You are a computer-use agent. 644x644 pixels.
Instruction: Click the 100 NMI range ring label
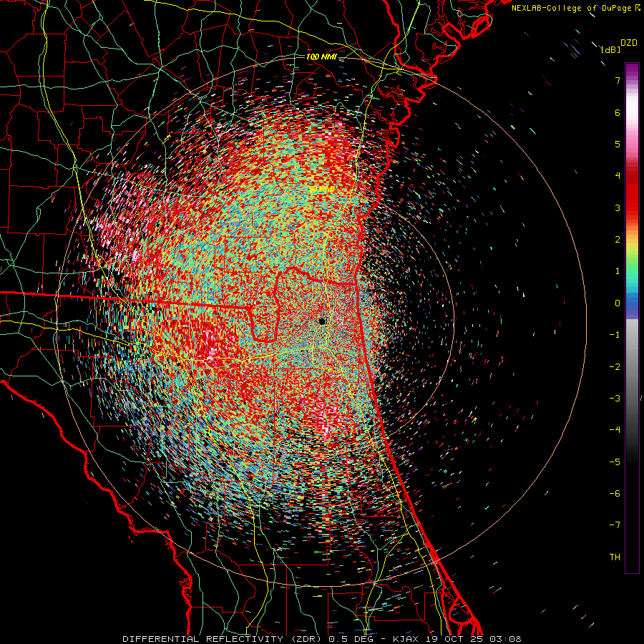coord(321,57)
